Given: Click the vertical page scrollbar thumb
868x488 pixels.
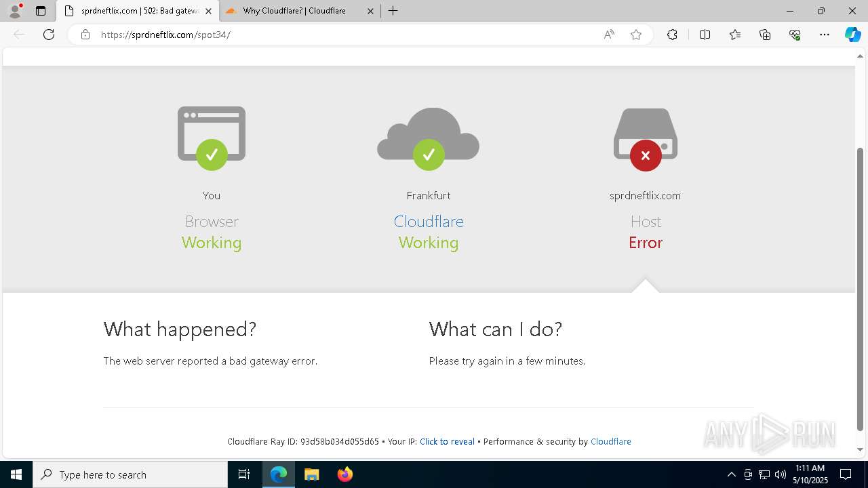Looking at the screenshot, I should click(x=860, y=289).
